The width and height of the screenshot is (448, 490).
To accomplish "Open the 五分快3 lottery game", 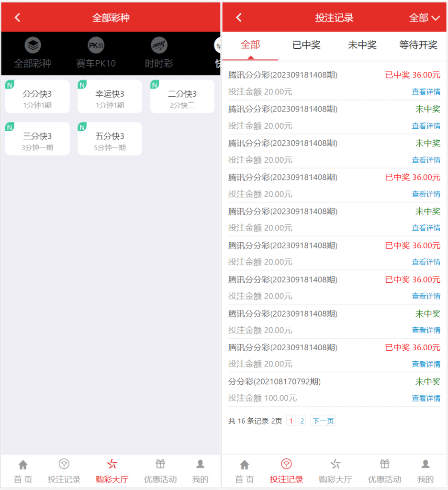I will [x=110, y=139].
